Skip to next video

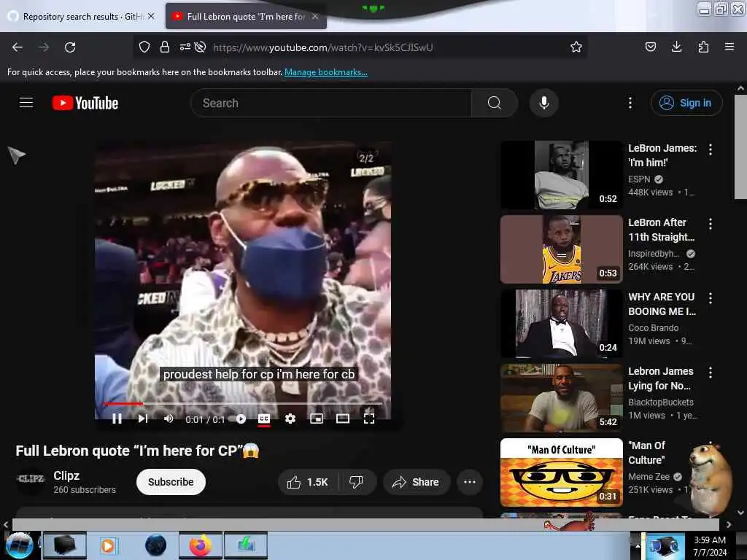[142, 419]
